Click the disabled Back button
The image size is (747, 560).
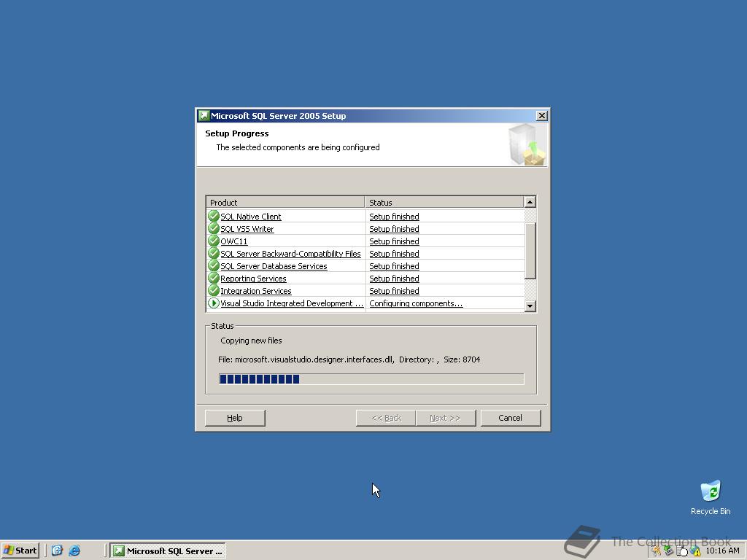(386, 418)
